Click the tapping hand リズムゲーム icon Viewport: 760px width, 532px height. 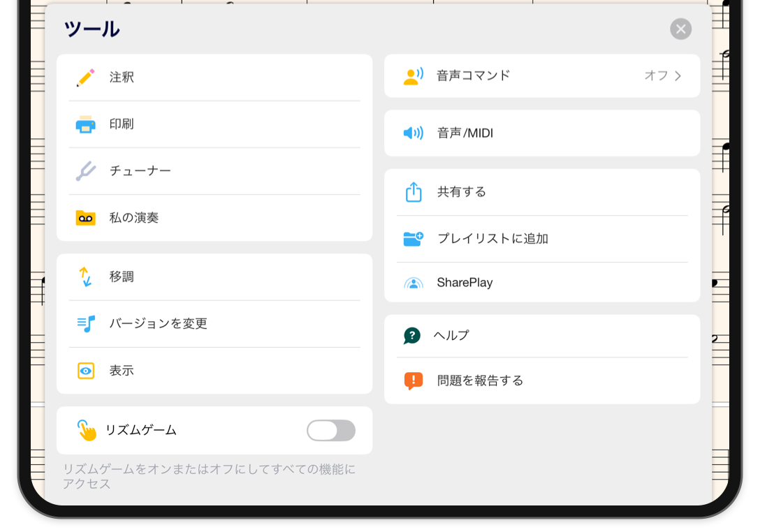point(87,430)
